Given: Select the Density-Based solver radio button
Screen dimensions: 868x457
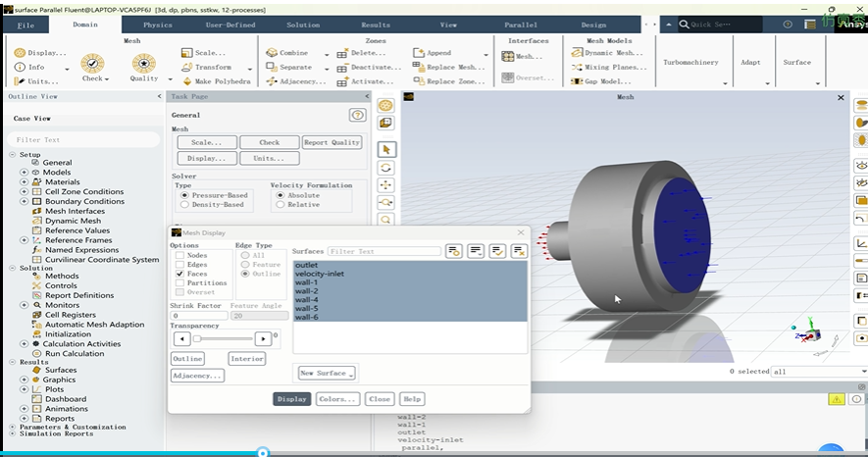Looking at the screenshot, I should (185, 205).
